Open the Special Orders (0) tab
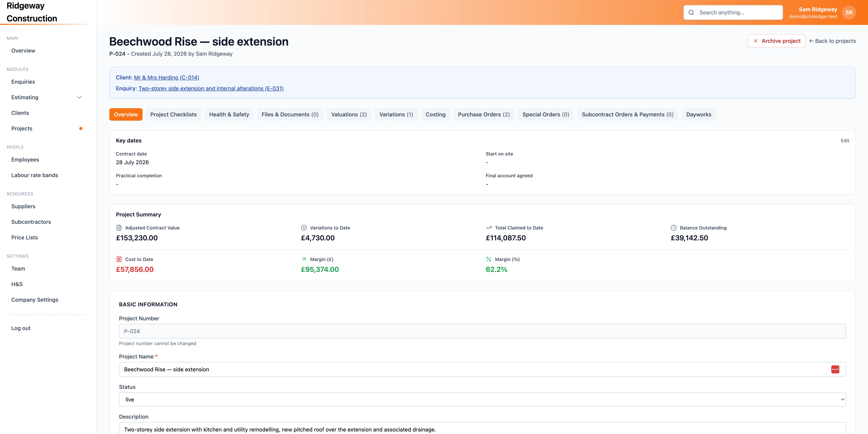The height and width of the screenshot is (434, 868). (546, 115)
